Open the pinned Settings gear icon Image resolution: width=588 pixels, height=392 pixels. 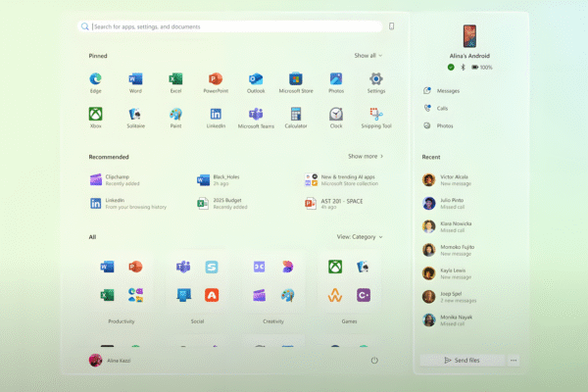pyautogui.click(x=376, y=82)
